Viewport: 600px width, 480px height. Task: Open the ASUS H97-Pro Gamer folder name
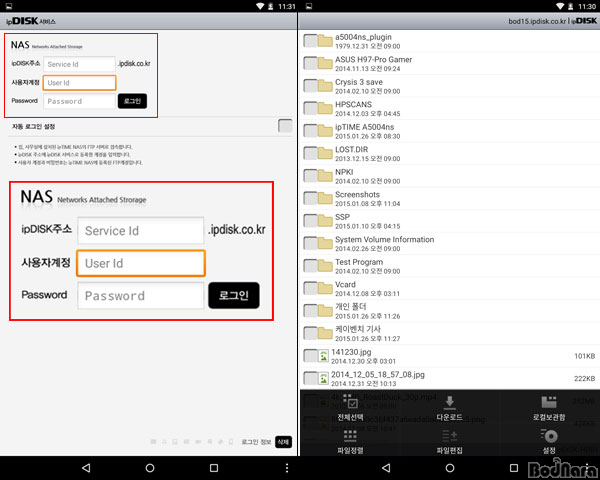click(373, 59)
